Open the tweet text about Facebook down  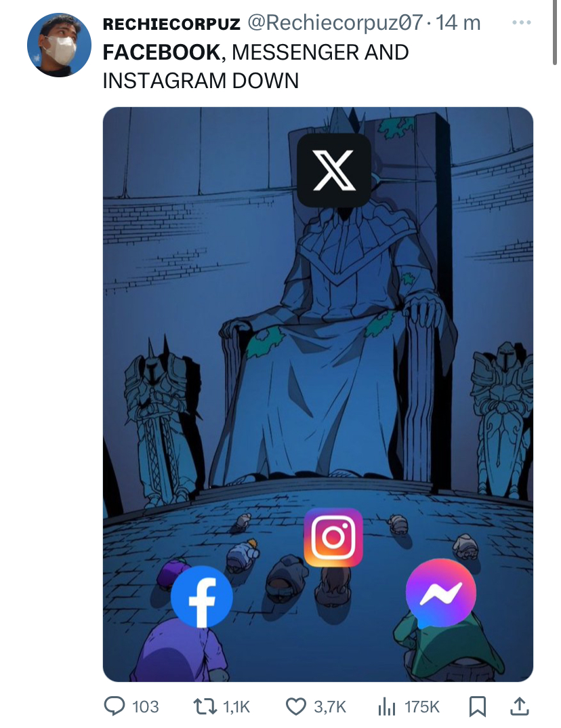click(255, 66)
